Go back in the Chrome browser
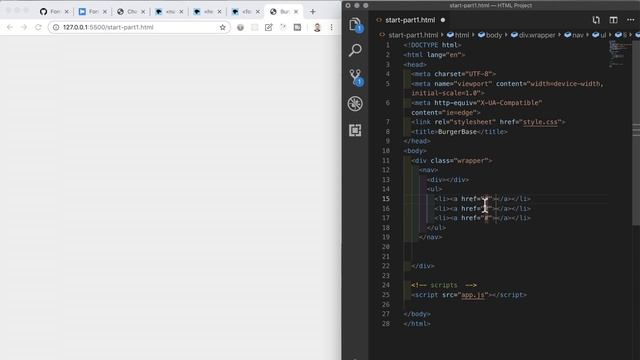 pyautogui.click(x=10, y=27)
